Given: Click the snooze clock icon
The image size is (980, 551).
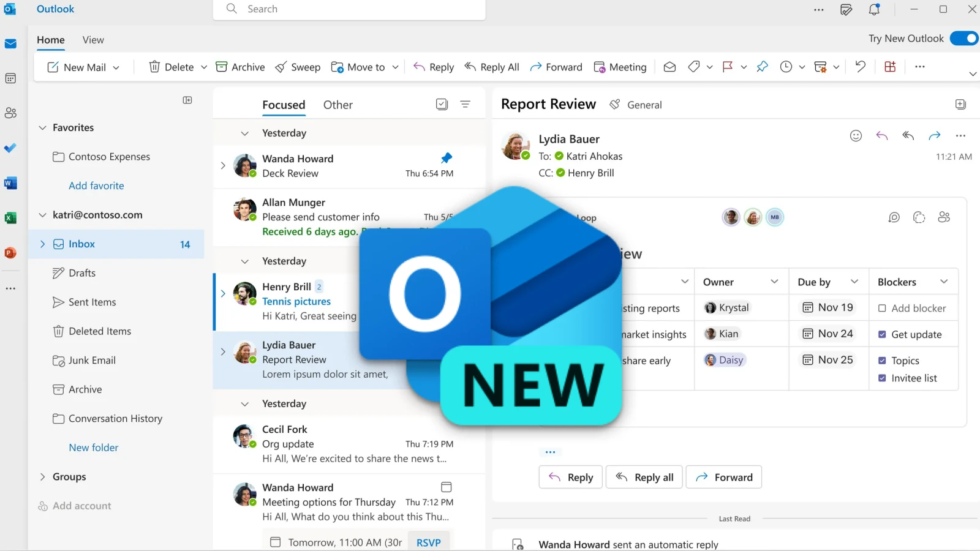Looking at the screenshot, I should (786, 67).
